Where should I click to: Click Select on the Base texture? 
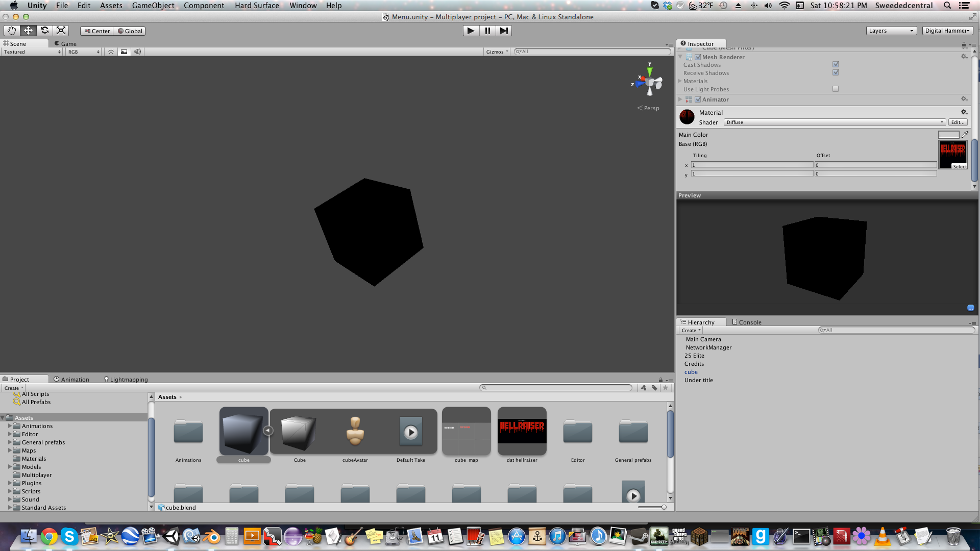click(x=960, y=167)
